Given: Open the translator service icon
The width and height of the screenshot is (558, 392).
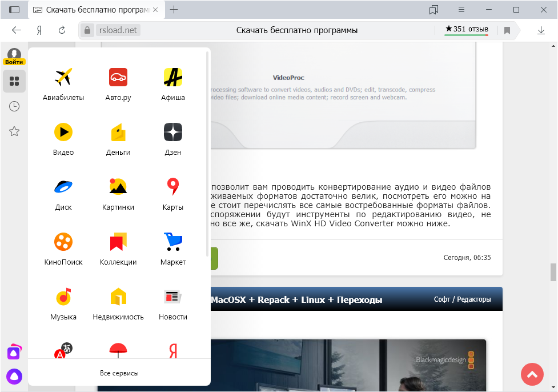Looking at the screenshot, I should pyautogui.click(x=63, y=350).
